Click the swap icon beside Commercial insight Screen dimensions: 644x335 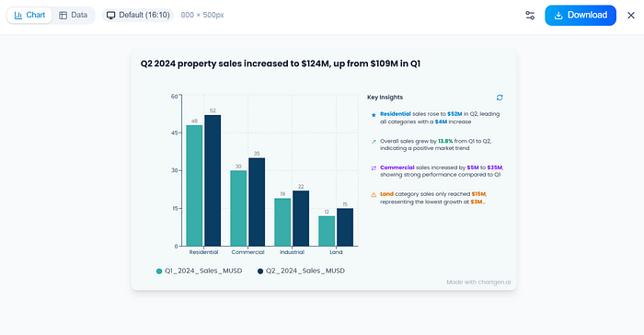click(x=374, y=168)
